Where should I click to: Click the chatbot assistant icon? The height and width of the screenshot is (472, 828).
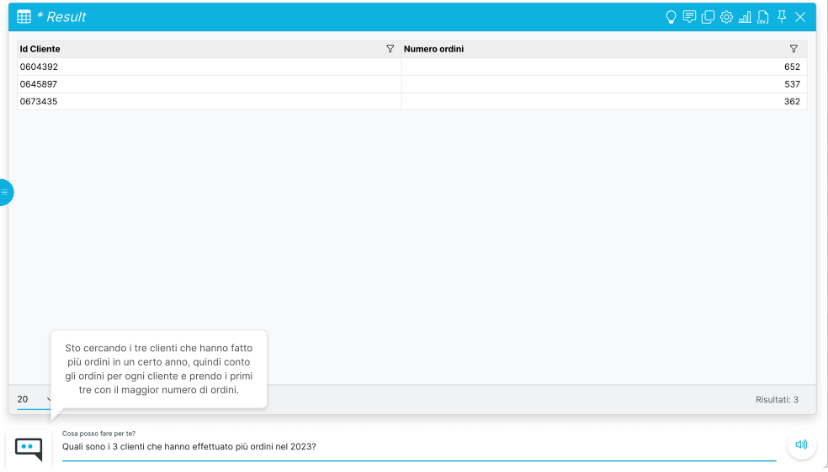[29, 449]
